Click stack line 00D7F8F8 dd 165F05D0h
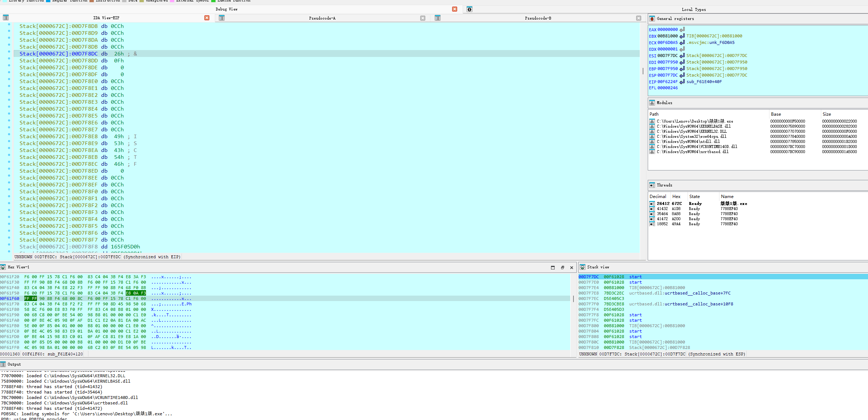 coord(327,247)
